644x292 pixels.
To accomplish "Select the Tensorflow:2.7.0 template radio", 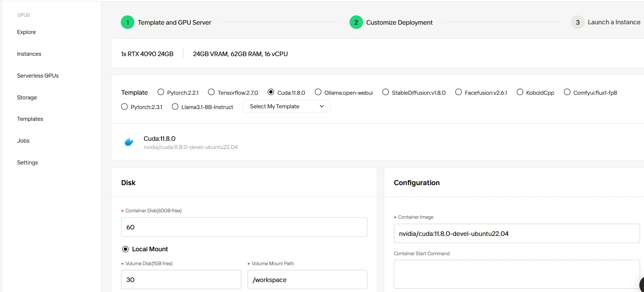I will (211, 92).
